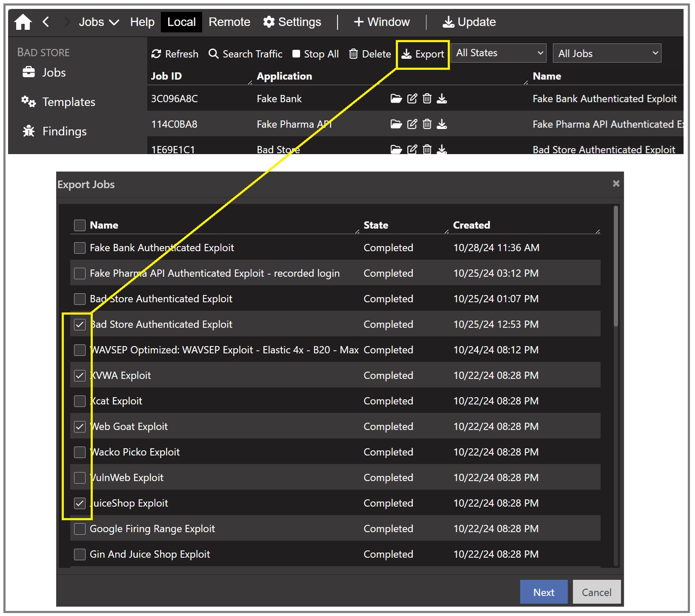Cancel the Export Jobs dialog
Viewport: 695px width, 616px height.
point(596,592)
